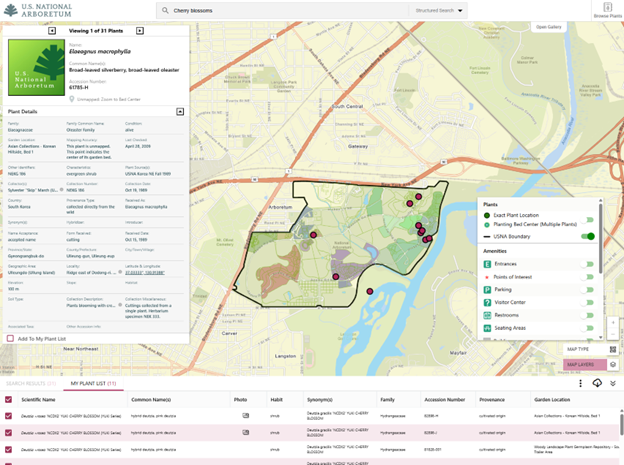624x465 pixels.
Task: Click the plant marker beside the Arboretum map label
Action: 313,235
